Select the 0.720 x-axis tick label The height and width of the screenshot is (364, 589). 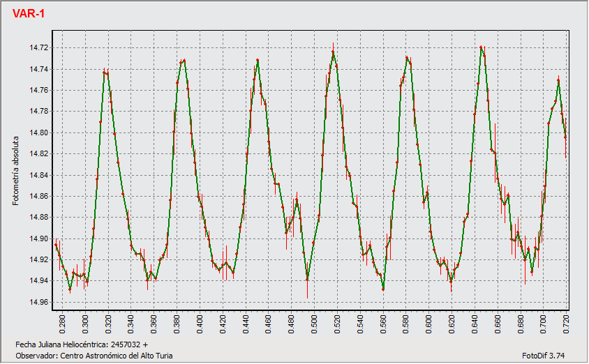click(566, 323)
